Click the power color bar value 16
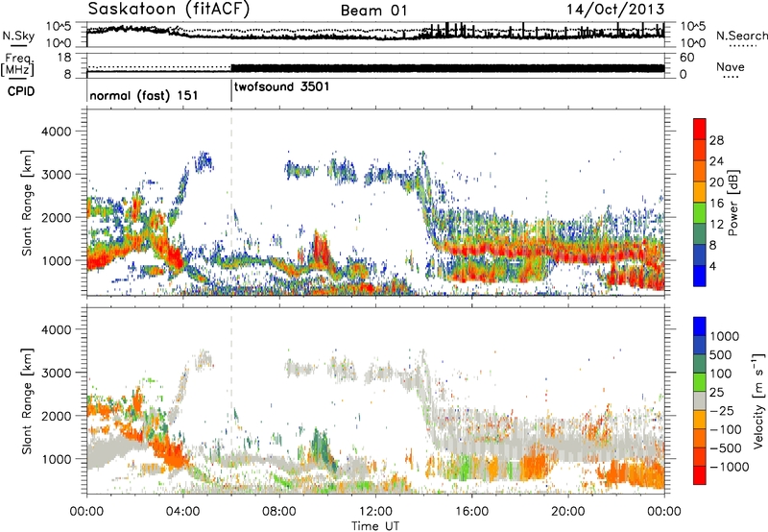768x532 pixels. pyautogui.click(x=716, y=204)
